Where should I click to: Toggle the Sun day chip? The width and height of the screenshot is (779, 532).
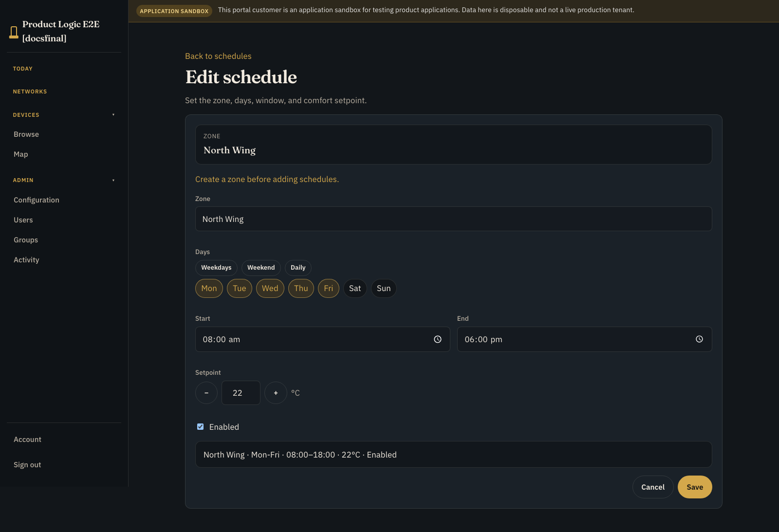point(384,288)
